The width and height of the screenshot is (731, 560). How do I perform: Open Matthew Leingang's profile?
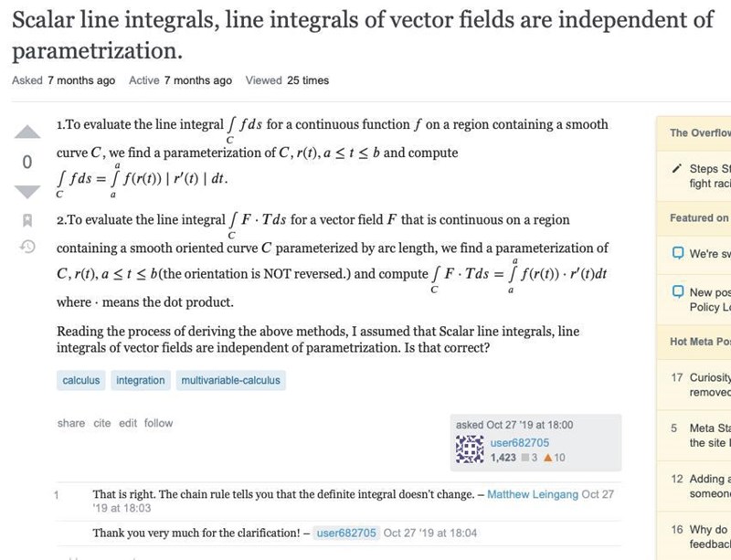tap(533, 495)
